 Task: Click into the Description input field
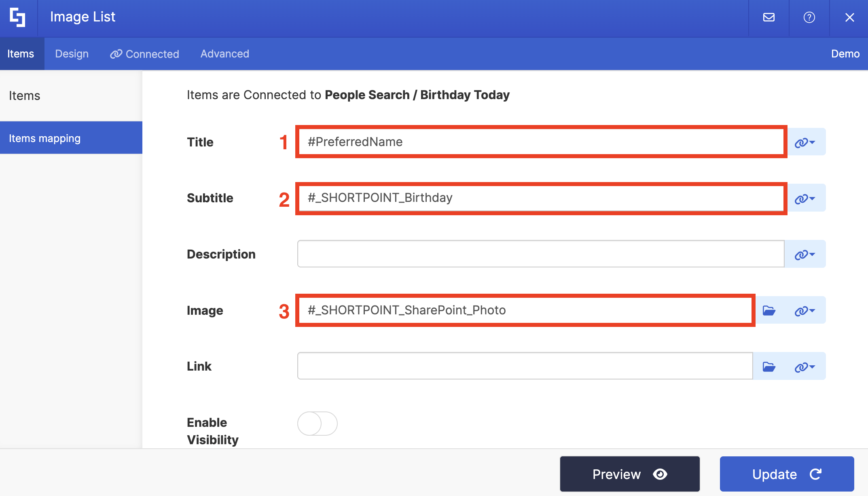coord(540,254)
